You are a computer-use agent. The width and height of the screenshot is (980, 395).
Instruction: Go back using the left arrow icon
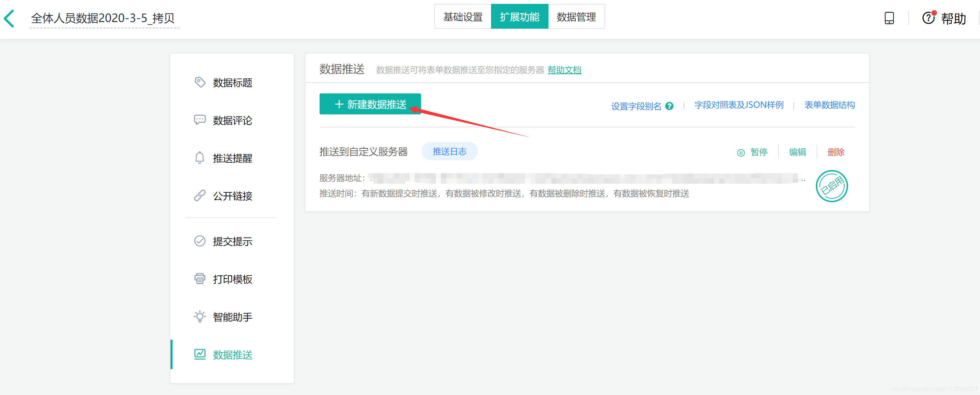[9, 18]
